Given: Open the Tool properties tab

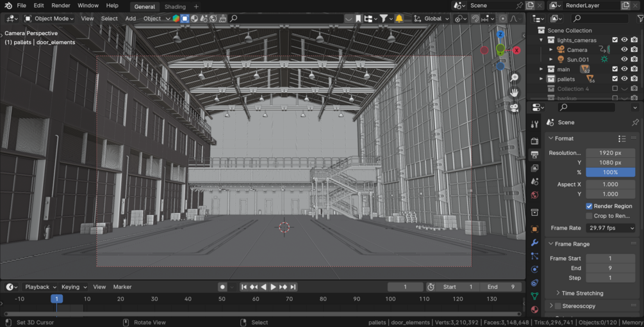Looking at the screenshot, I should tap(534, 125).
